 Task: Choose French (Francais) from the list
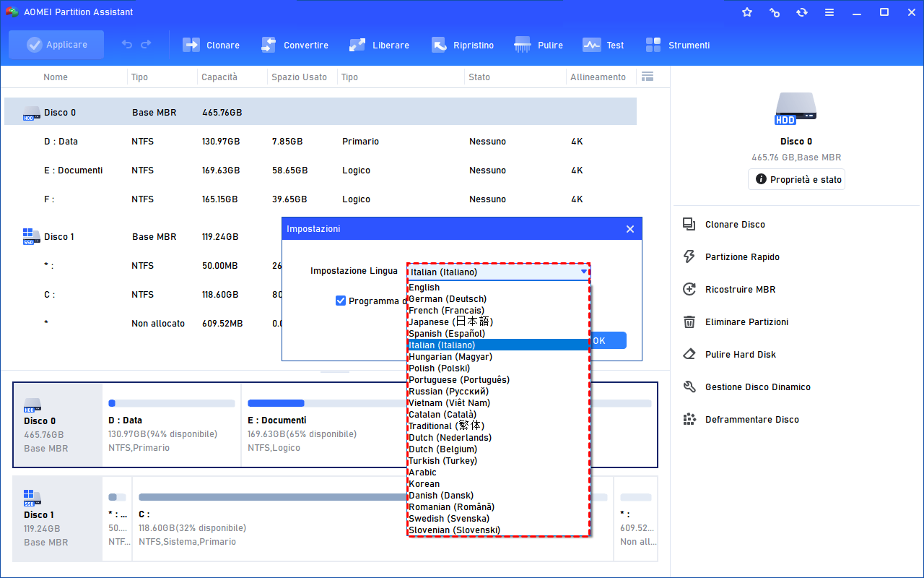coord(499,311)
